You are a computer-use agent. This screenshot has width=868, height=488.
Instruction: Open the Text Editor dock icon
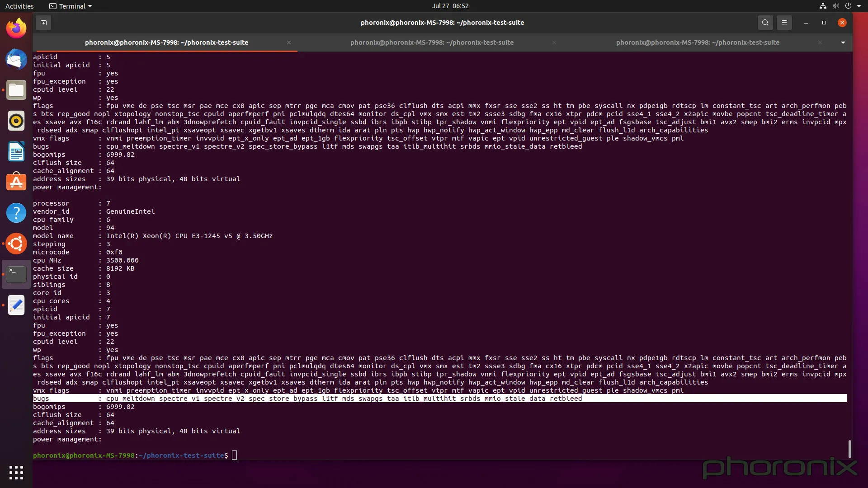(x=16, y=305)
